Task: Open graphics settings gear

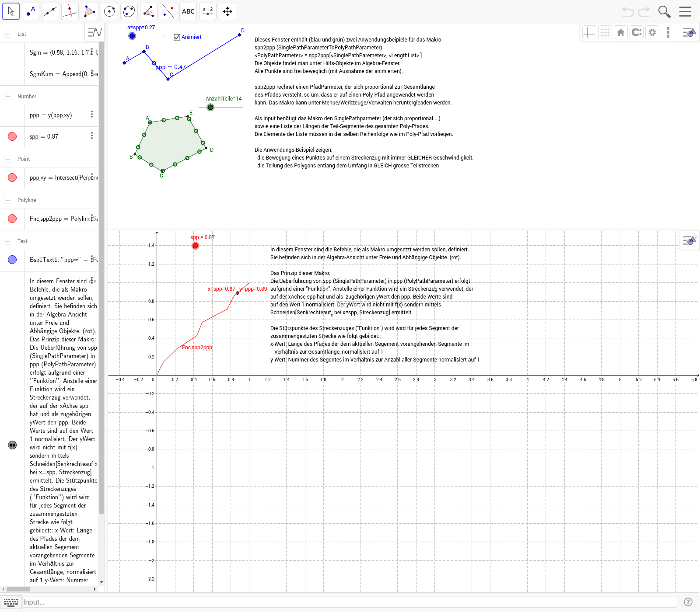Action: [x=652, y=32]
